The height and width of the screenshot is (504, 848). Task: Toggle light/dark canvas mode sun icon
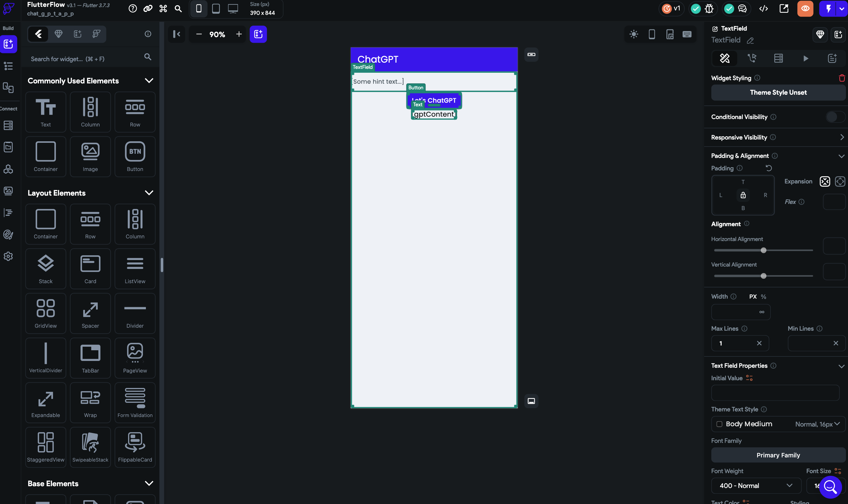coord(633,34)
